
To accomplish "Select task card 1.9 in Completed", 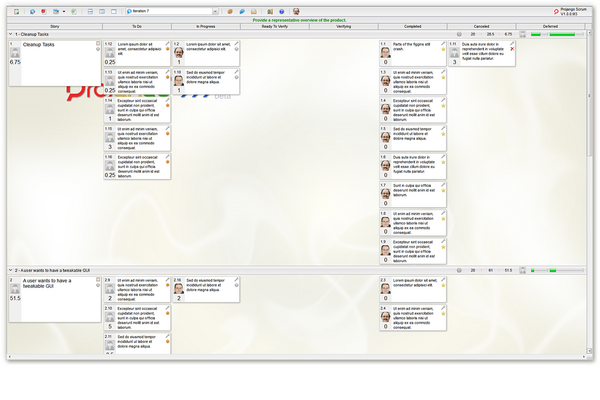I will pos(412,251).
